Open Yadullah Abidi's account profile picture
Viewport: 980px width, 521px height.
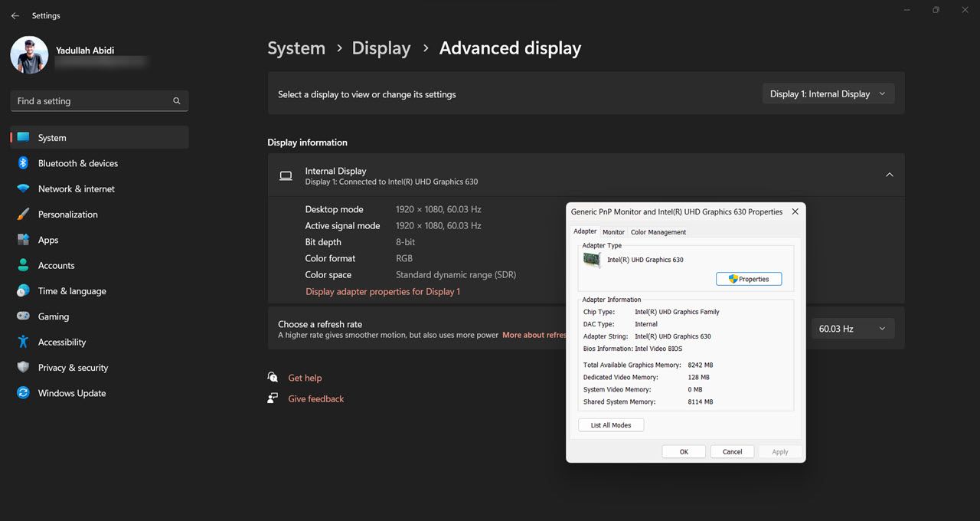point(28,54)
